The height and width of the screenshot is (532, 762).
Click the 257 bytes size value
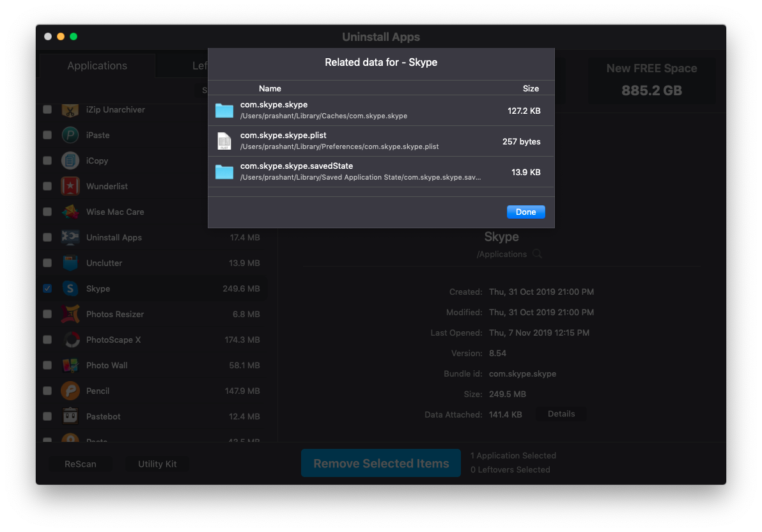(522, 141)
